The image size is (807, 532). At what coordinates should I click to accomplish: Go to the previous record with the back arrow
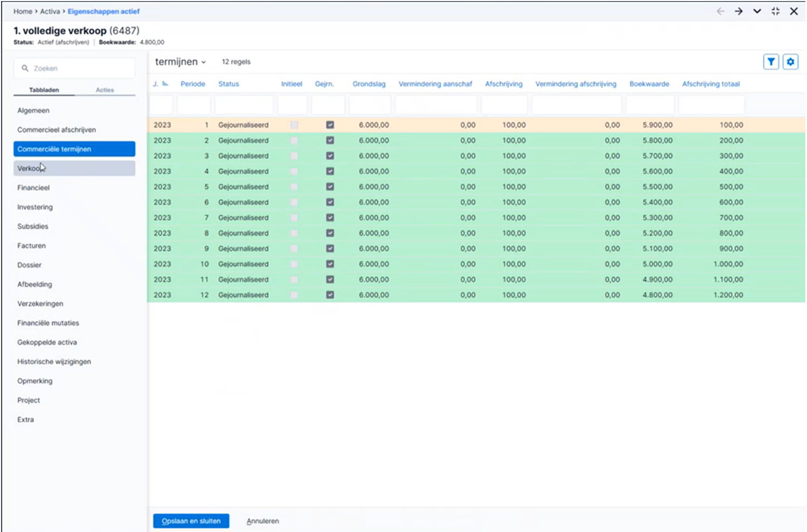click(720, 11)
